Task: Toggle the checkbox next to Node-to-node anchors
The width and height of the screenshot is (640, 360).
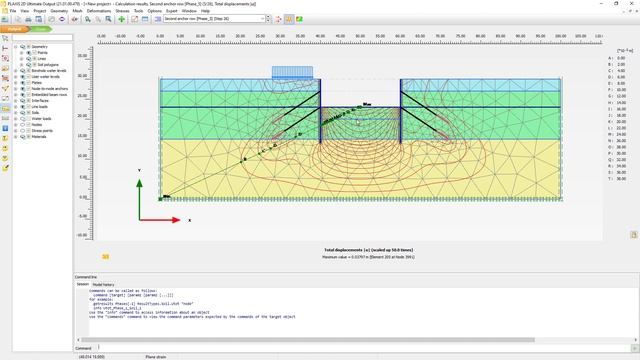Action: 29,89
